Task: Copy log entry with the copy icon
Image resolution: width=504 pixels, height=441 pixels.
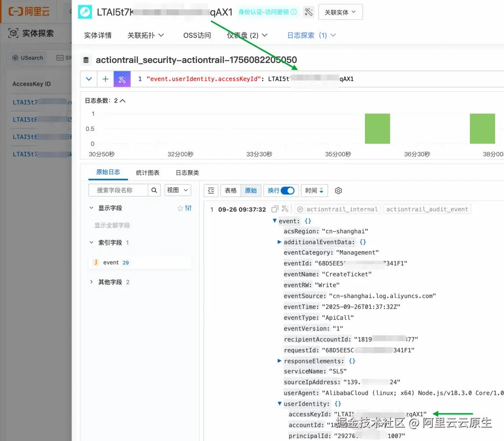Action: tap(274, 209)
